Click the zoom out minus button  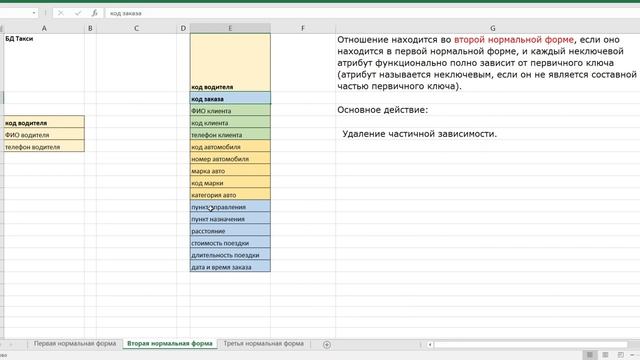pyautogui.click(x=633, y=355)
